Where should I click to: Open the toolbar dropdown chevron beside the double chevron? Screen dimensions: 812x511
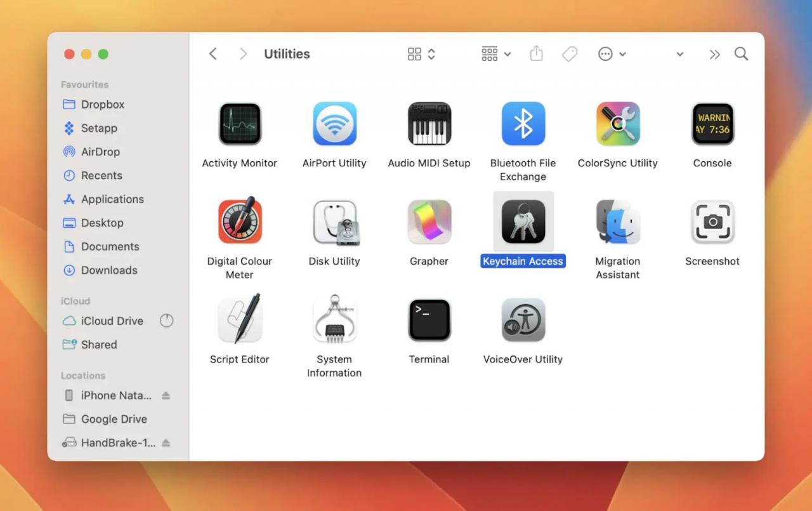pyautogui.click(x=680, y=55)
